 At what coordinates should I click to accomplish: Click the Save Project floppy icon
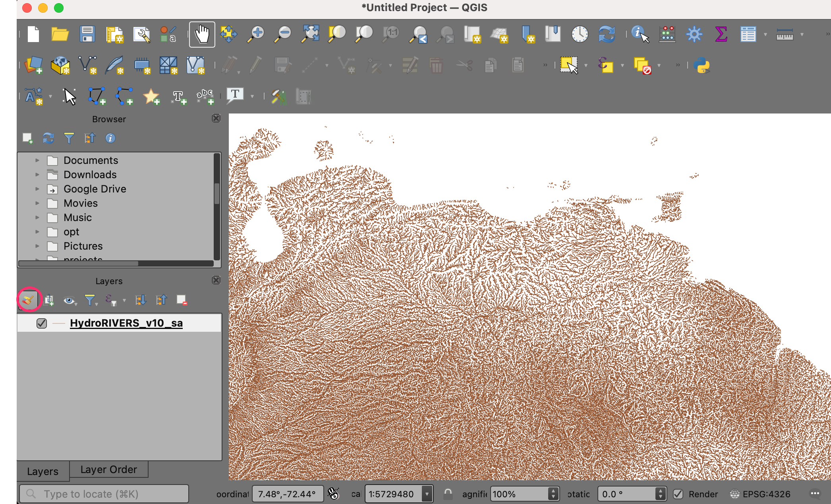pyautogui.click(x=87, y=34)
